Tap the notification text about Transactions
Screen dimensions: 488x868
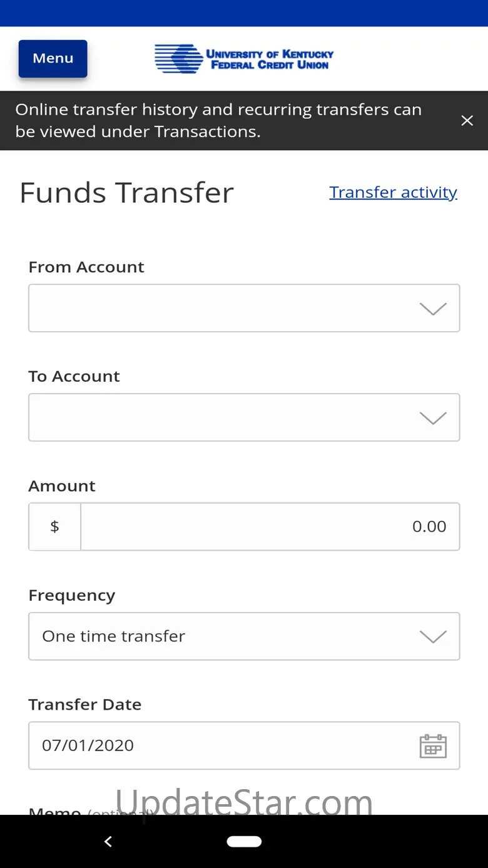[x=218, y=120]
